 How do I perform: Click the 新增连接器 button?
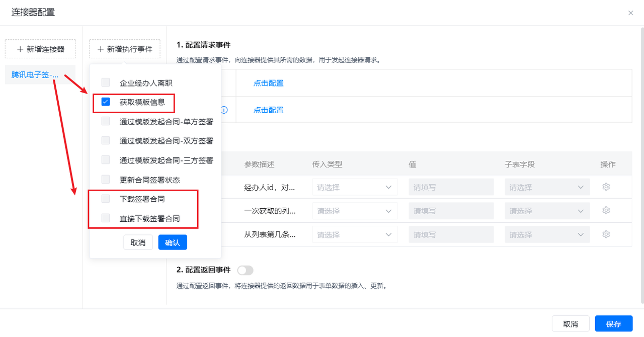[40, 49]
